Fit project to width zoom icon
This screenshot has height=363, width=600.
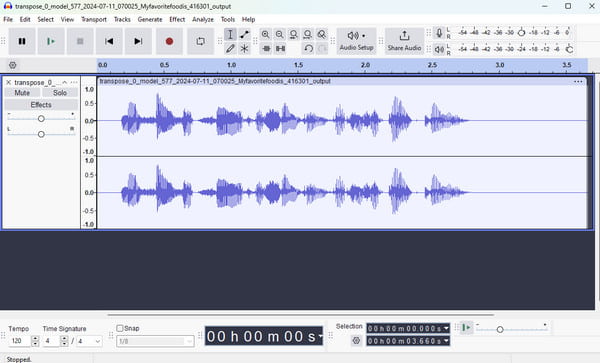pyautogui.click(x=307, y=34)
